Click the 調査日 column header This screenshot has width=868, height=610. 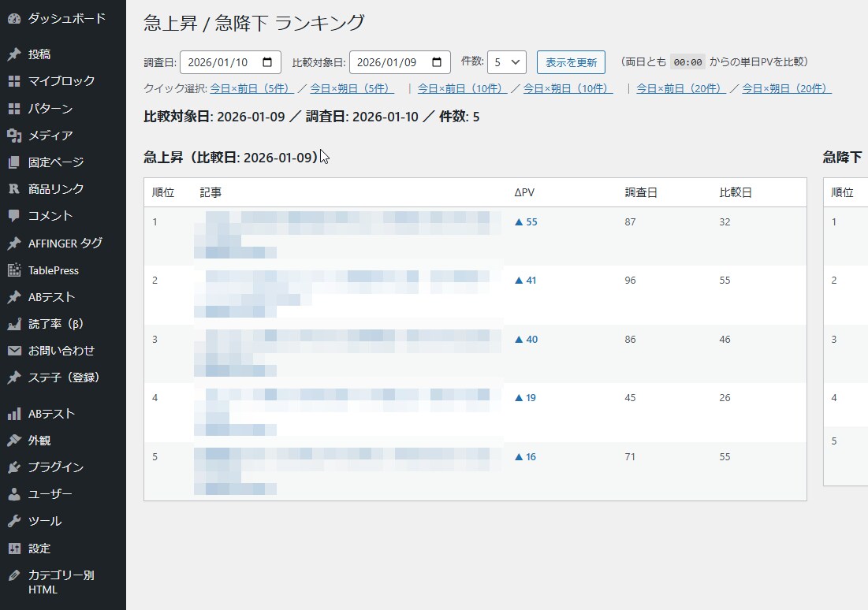click(641, 192)
